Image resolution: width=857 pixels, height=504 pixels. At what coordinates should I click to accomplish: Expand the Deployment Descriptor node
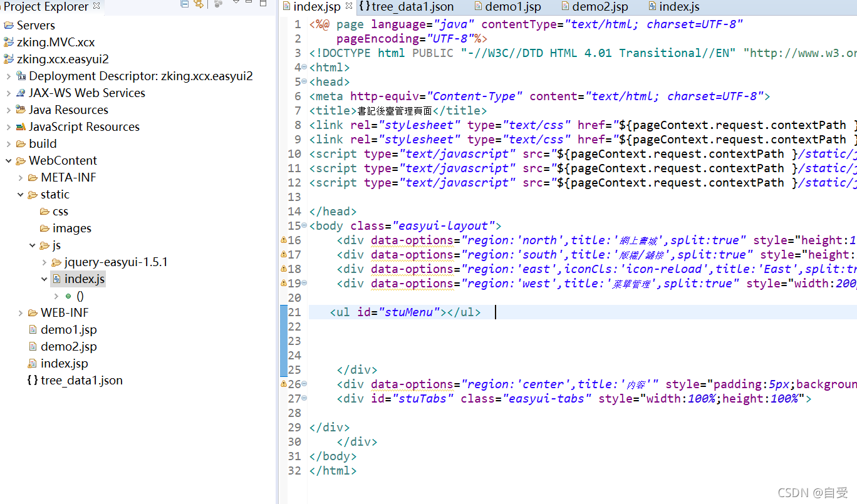8,76
